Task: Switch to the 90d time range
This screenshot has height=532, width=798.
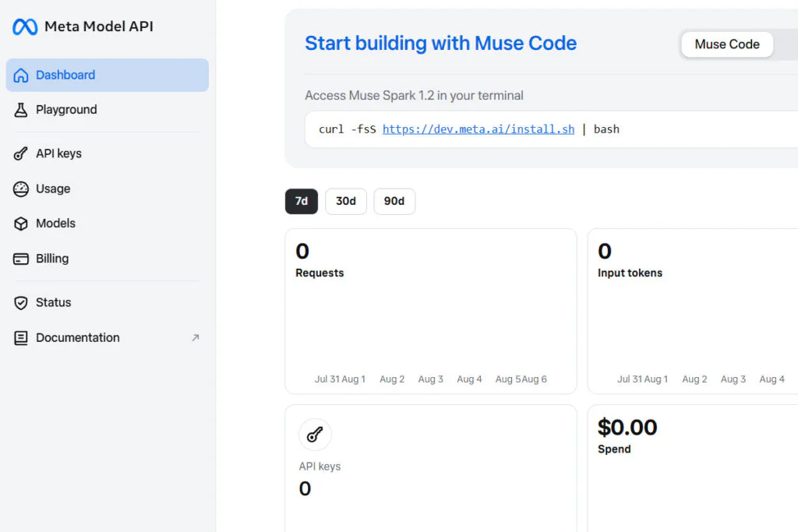Action: click(394, 202)
